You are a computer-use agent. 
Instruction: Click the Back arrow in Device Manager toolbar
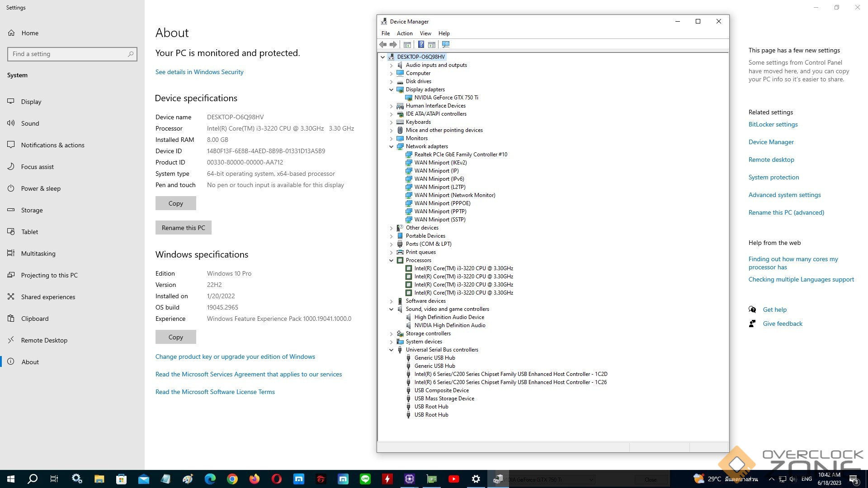coord(383,44)
